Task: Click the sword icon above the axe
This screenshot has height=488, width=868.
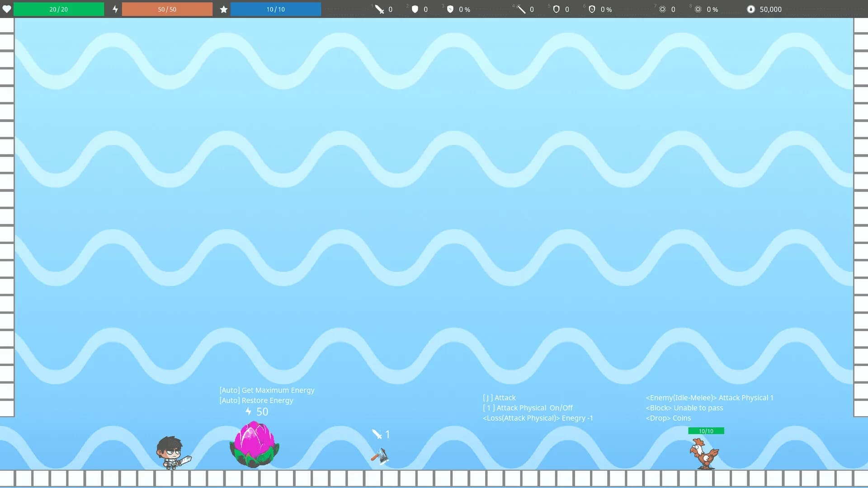Action: tap(377, 434)
